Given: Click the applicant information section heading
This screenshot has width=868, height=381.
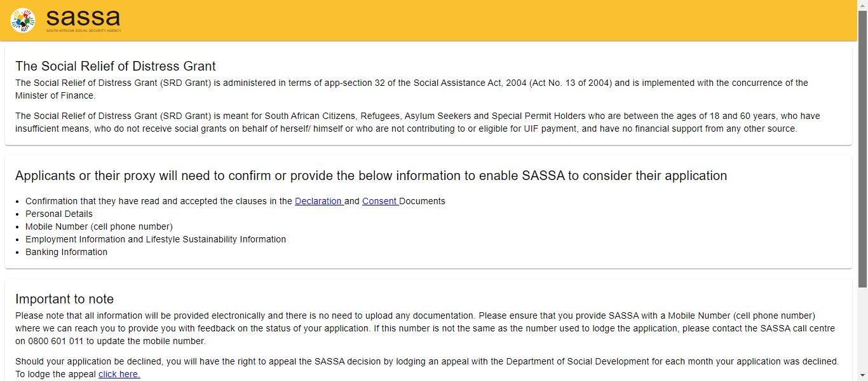Looking at the screenshot, I should pyautogui.click(x=372, y=176).
